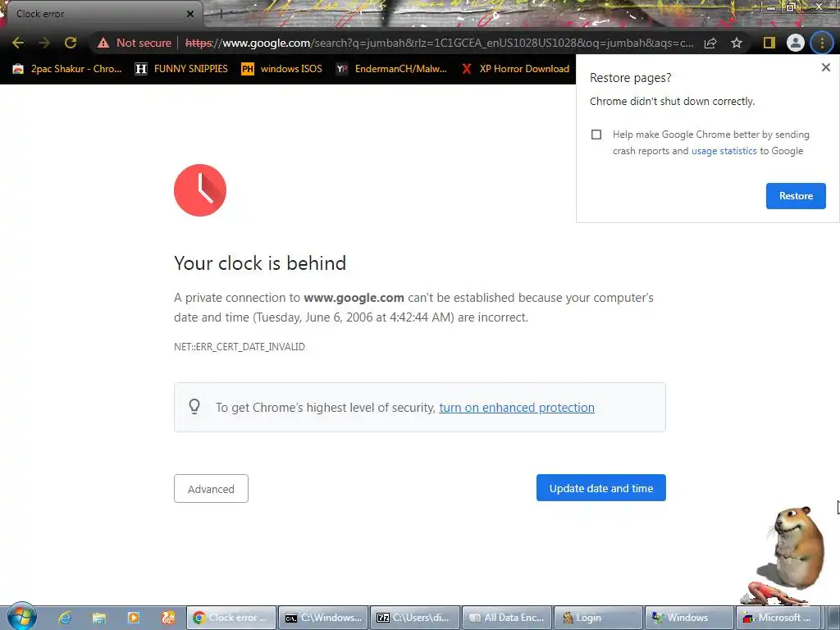Select the Clock error browser tab
840x630 pixels.
102,14
